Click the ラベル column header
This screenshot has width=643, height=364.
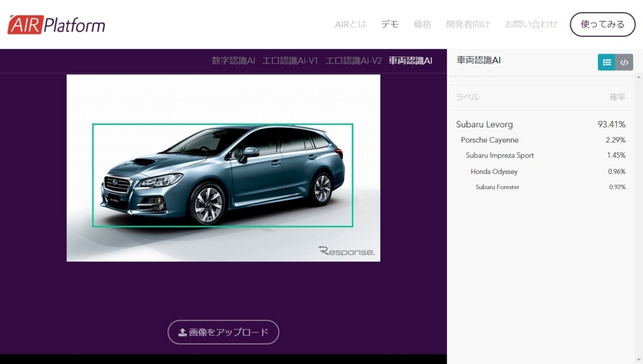coord(467,97)
